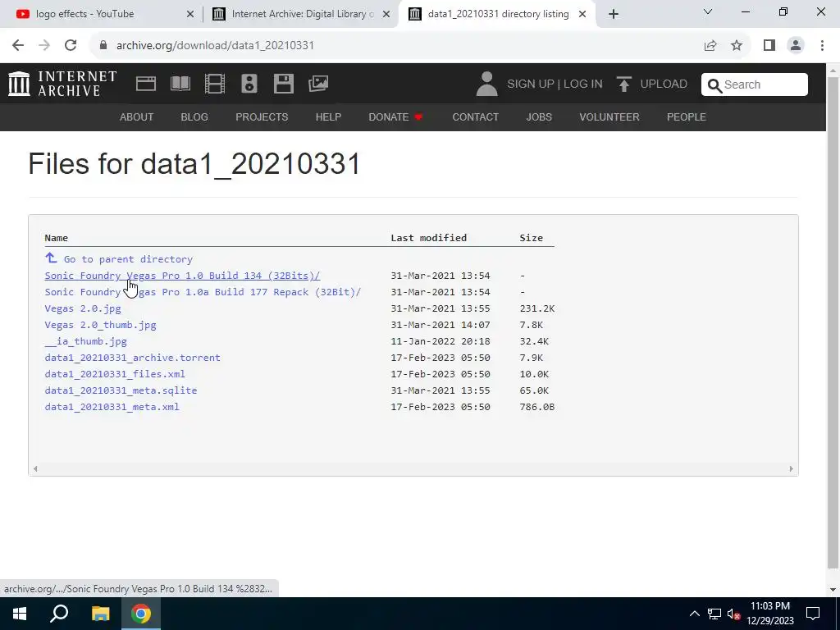Go back with the browser back arrow
The height and width of the screenshot is (630, 840).
pos(18,45)
